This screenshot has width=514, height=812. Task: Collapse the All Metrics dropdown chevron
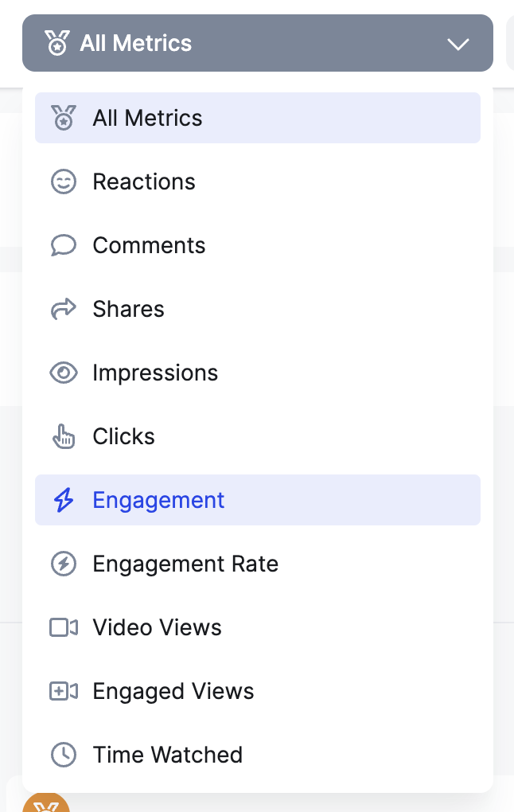pyautogui.click(x=458, y=44)
